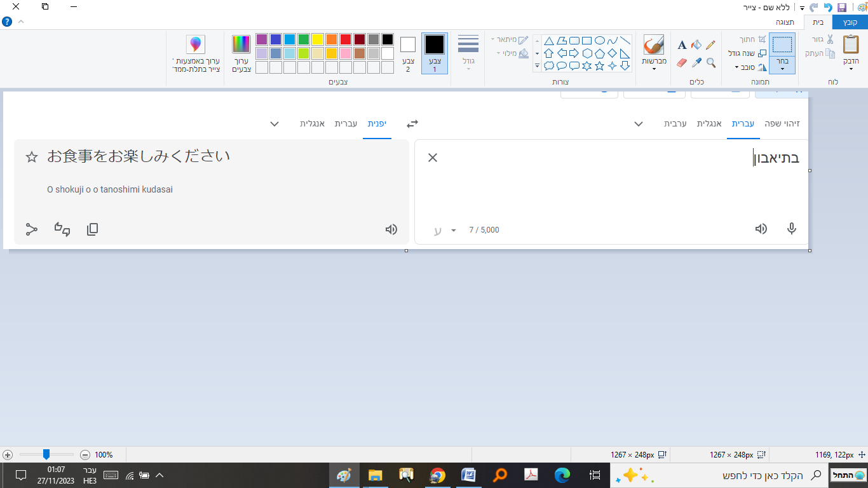Enable microphone voice input in Translate
This screenshot has width=868, height=488.
coord(791,229)
